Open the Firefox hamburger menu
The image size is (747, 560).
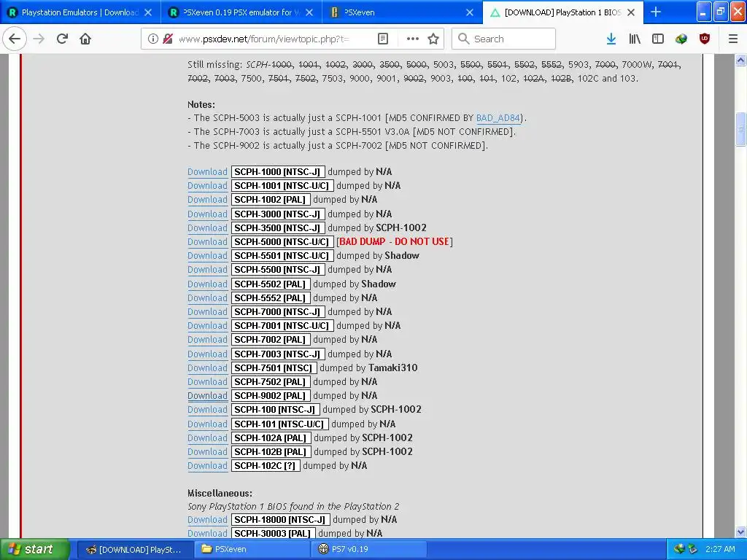point(733,39)
